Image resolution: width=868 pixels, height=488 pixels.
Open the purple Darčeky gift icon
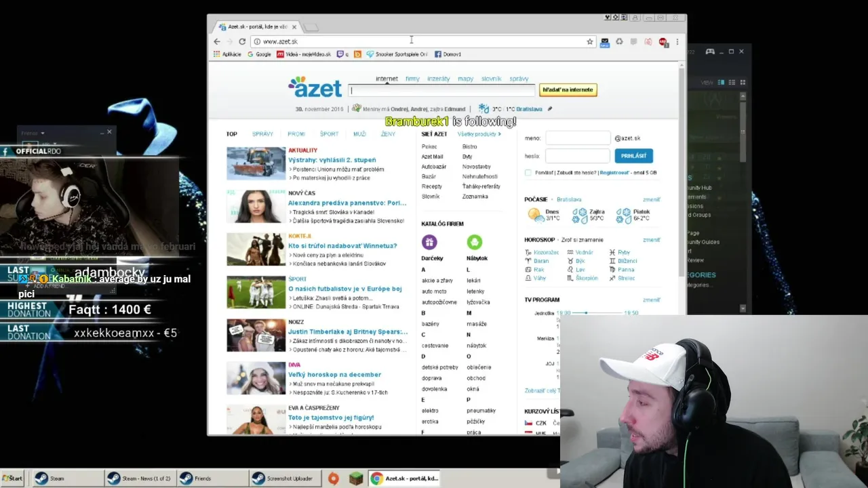tap(429, 242)
